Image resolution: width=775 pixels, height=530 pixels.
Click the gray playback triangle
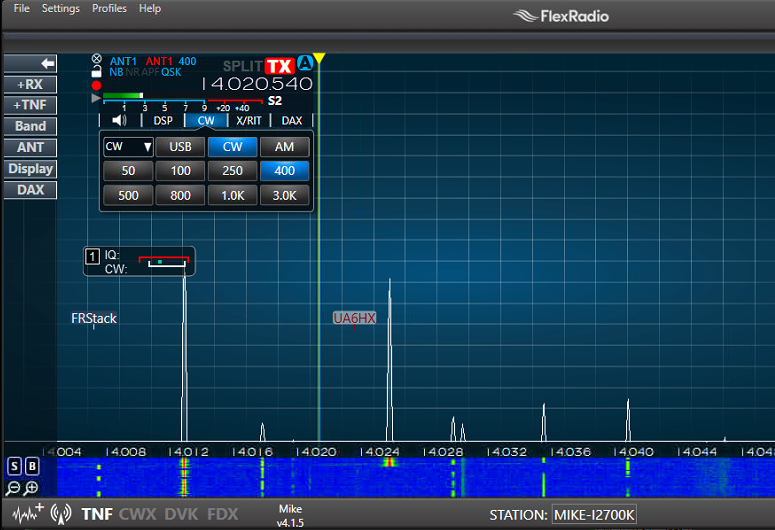96,98
